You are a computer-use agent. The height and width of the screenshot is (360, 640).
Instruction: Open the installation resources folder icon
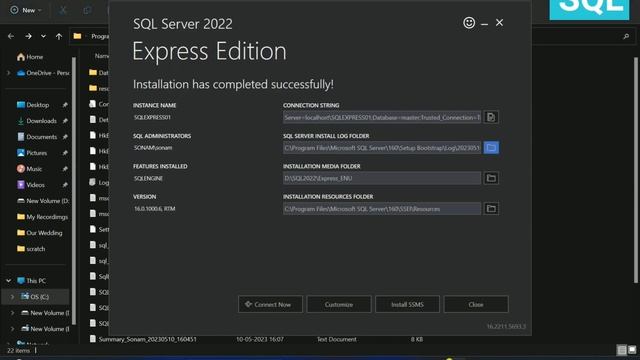click(491, 209)
